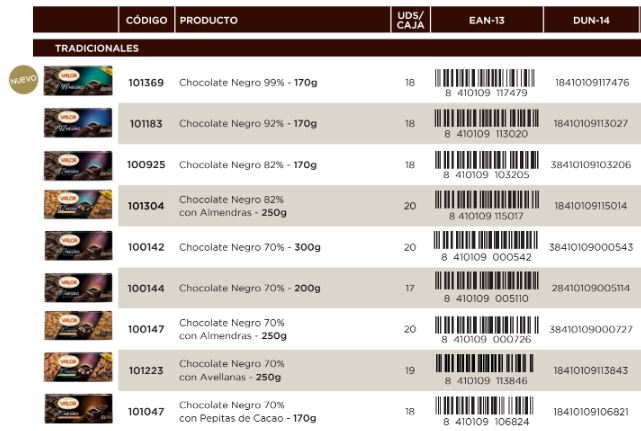The width and height of the screenshot is (641, 431).
Task: Select the PRODUCTO column header
Action: click(x=209, y=20)
